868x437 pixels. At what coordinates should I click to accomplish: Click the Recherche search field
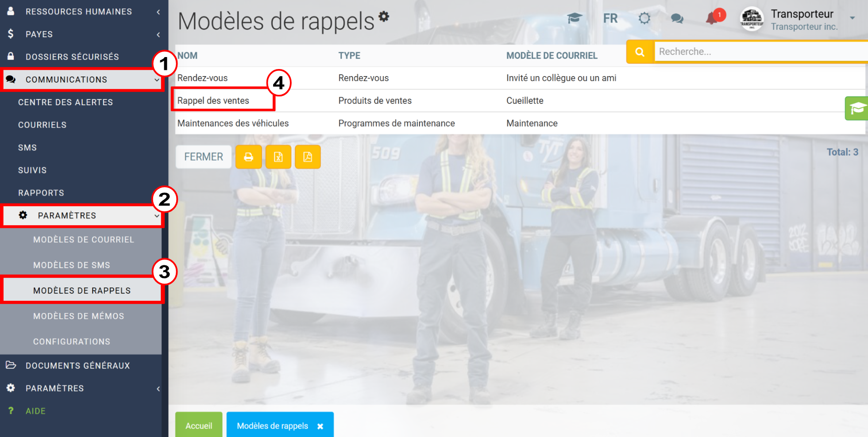[x=761, y=52]
